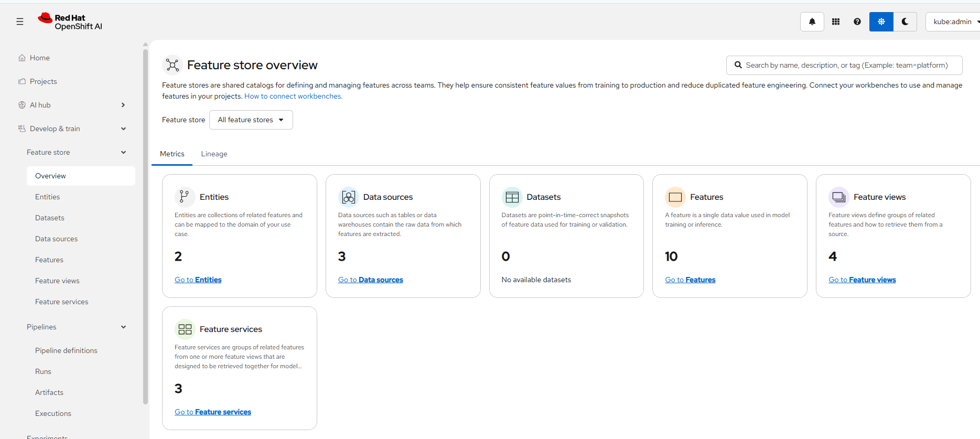Click the Entities count 2
The image size is (980, 439).
pos(178,256)
